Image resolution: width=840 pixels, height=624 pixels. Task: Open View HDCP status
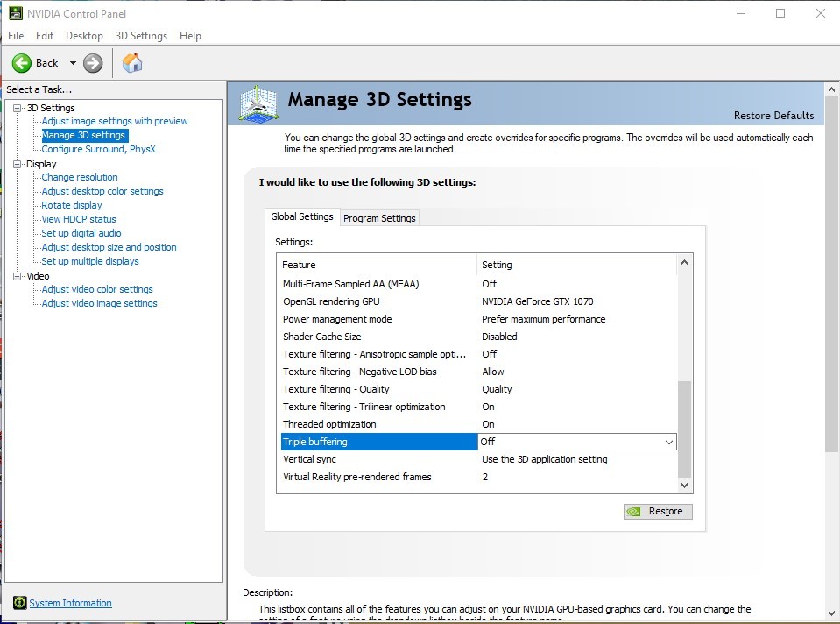(79, 219)
